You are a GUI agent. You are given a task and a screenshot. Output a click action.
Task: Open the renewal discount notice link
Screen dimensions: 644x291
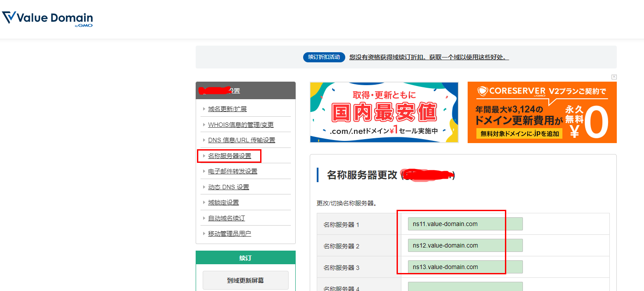point(429,57)
